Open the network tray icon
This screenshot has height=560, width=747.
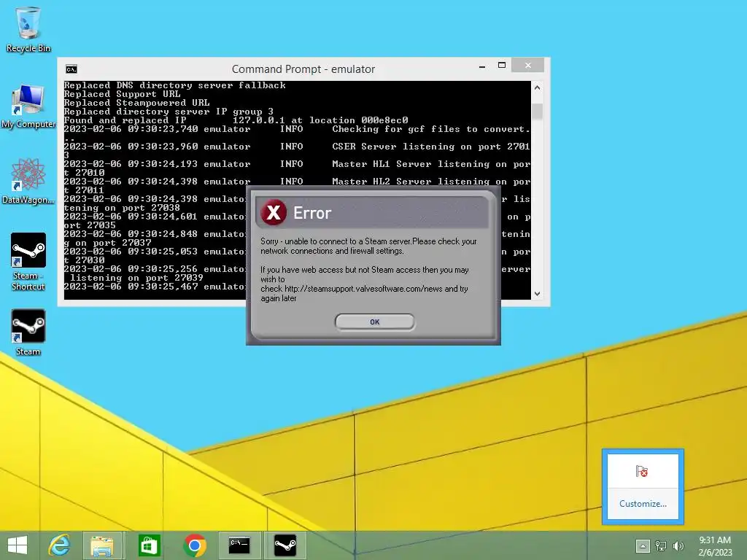tap(661, 546)
